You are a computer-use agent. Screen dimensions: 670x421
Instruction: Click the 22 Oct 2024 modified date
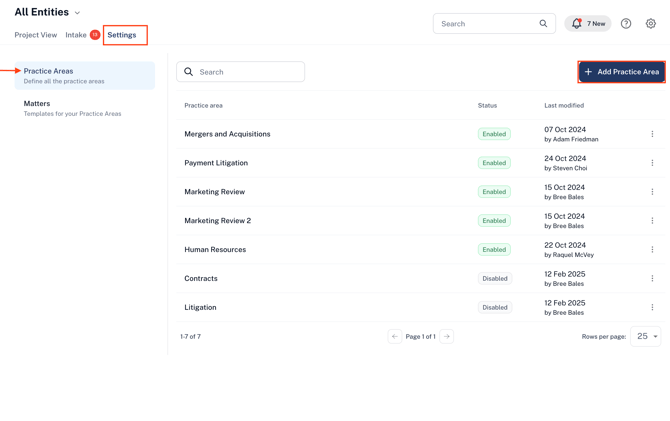pyautogui.click(x=565, y=245)
